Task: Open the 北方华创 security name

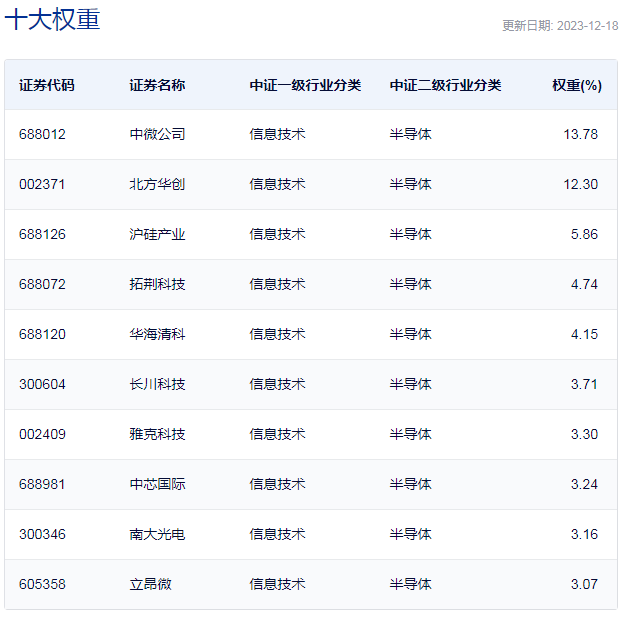Action: click(157, 184)
